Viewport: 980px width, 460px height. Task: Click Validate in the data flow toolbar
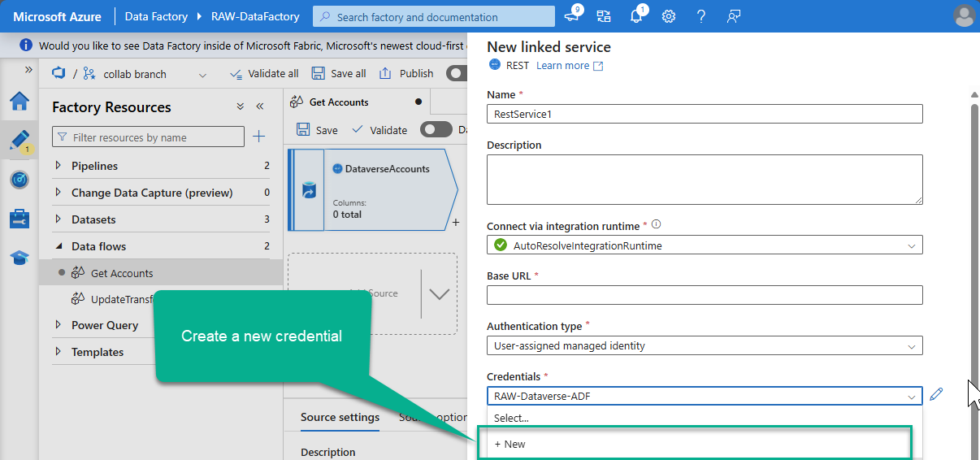coord(379,130)
